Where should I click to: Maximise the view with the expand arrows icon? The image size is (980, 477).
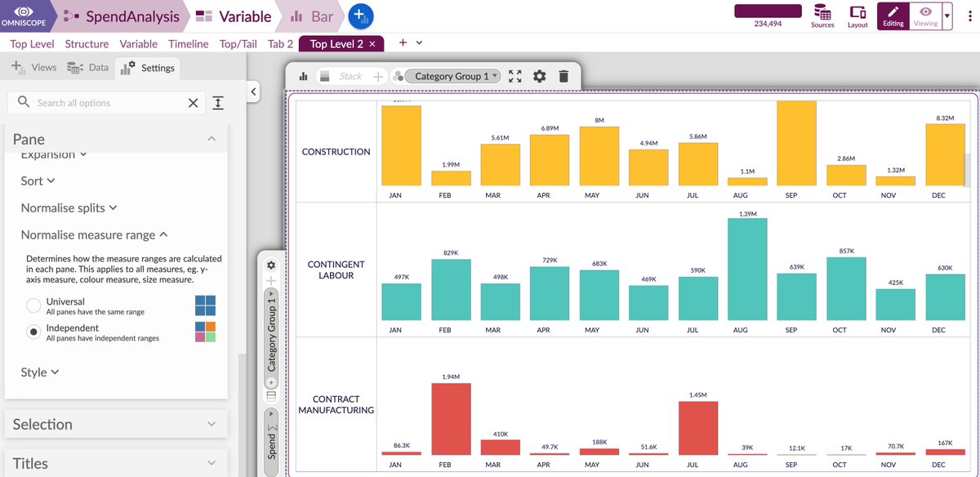point(514,76)
